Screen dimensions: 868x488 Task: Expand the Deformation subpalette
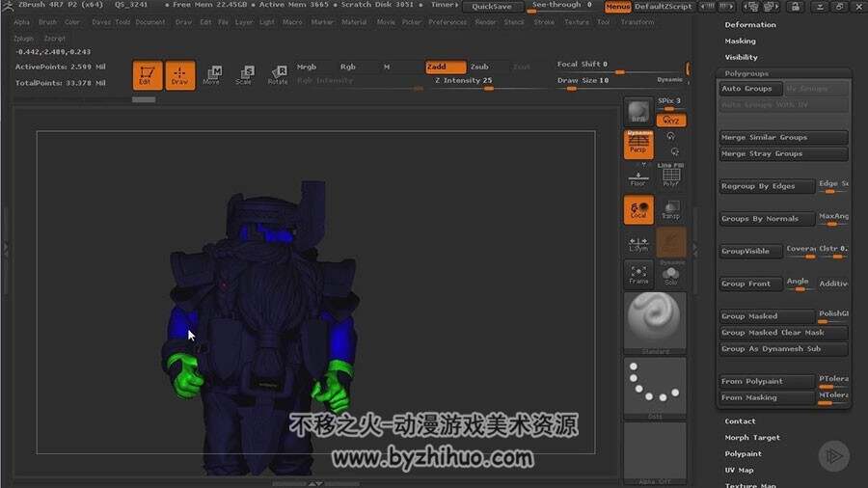tap(750, 25)
